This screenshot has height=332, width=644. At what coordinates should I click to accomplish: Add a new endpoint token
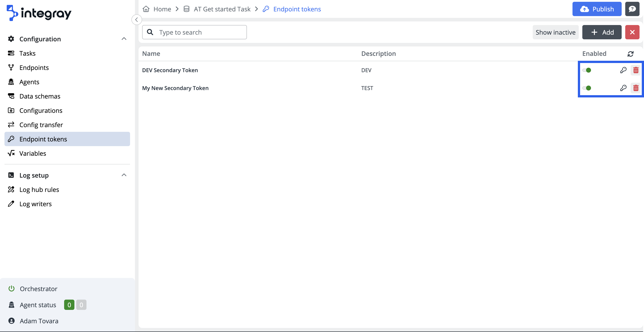point(602,32)
